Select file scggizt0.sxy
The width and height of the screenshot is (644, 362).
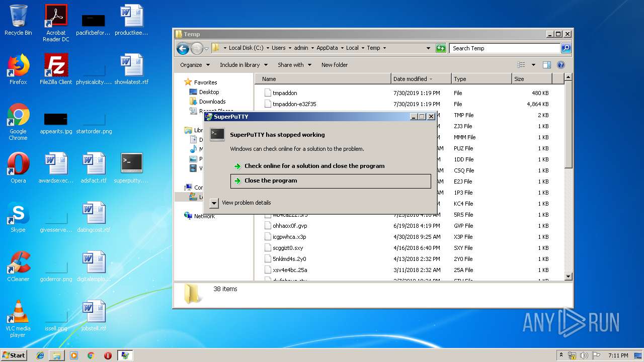pos(288,248)
